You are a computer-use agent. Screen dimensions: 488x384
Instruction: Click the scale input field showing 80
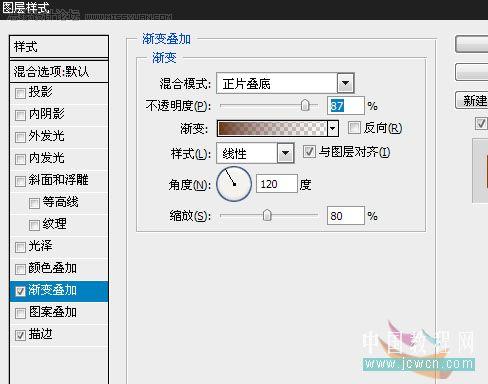tap(346, 216)
